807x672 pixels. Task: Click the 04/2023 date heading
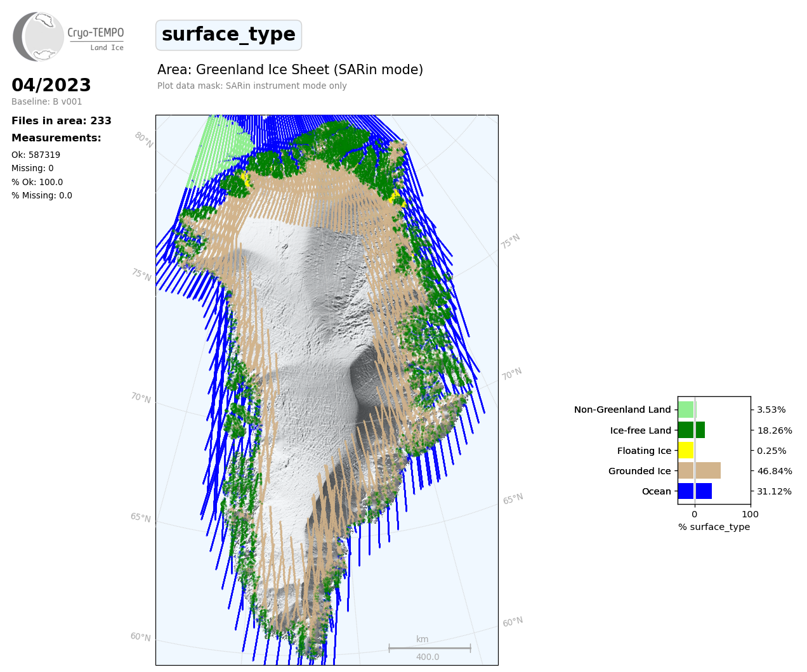[51, 85]
